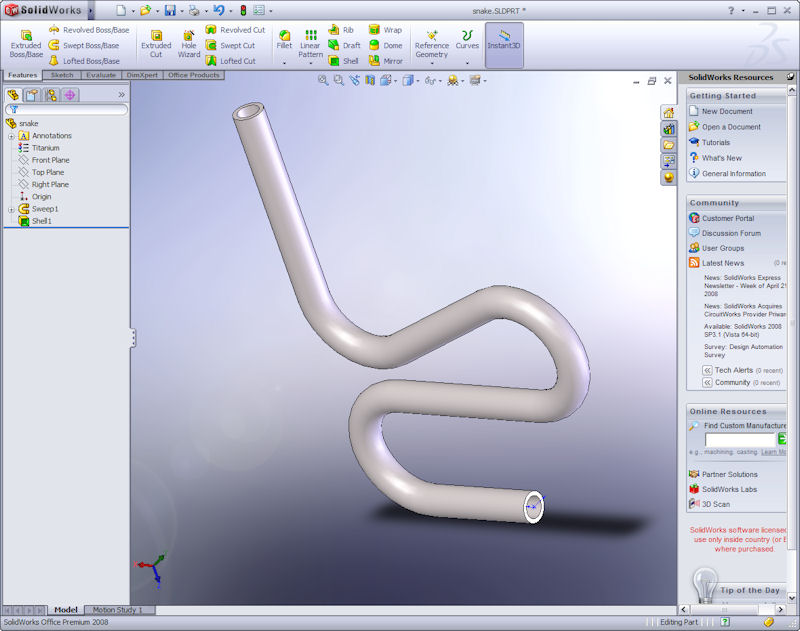Switch to the Sketch tab
Image resolution: width=800 pixels, height=631 pixels.
[x=61, y=75]
